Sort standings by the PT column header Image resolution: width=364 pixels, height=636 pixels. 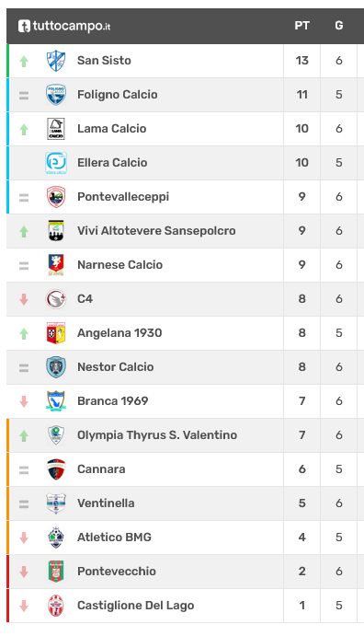point(302,26)
